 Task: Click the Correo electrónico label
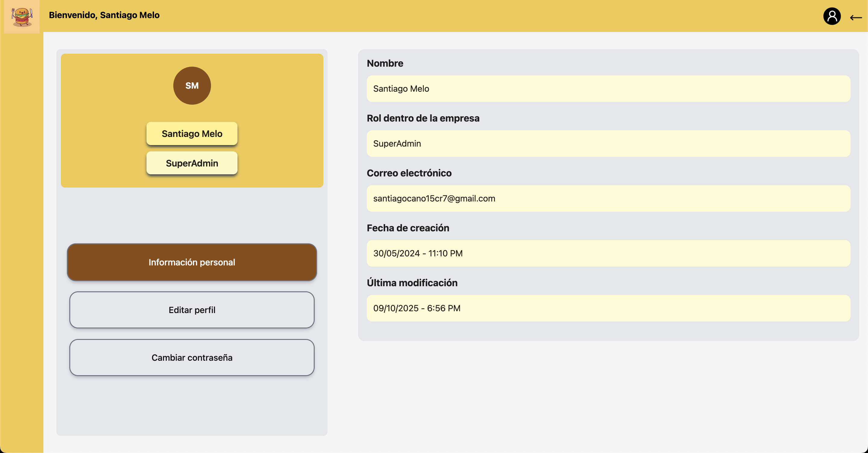click(409, 173)
